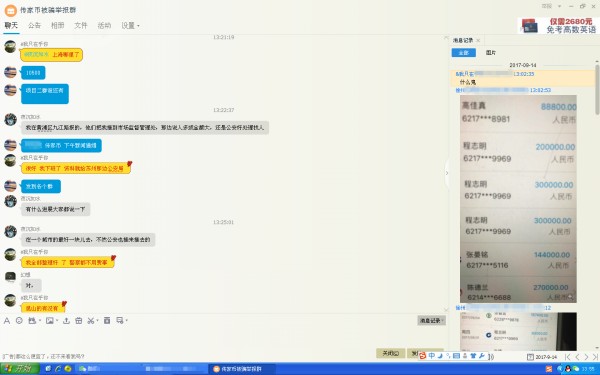Click the speech bubble icon in toolbar
The height and width of the screenshot is (375, 600).
coord(120,320)
